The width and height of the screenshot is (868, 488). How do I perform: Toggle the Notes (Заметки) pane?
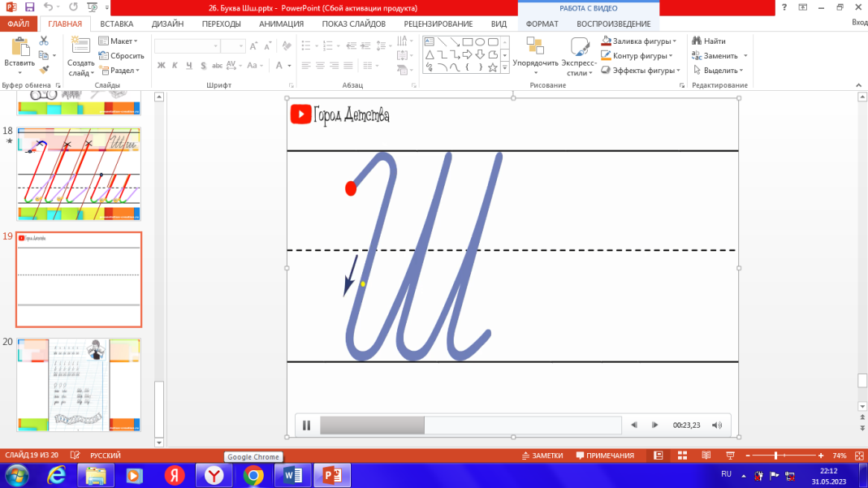pyautogui.click(x=542, y=456)
